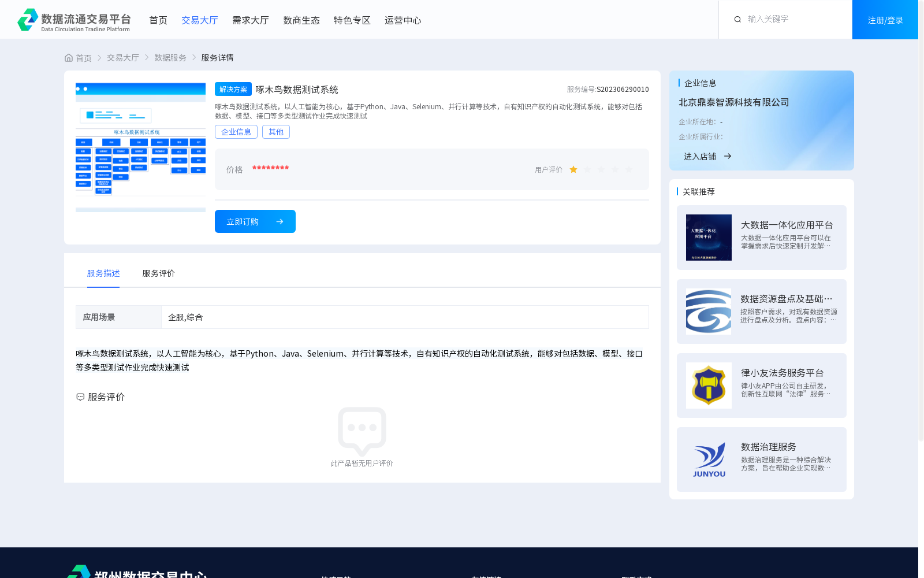Image resolution: width=924 pixels, height=578 pixels.
Task: Click 进入店铺 link
Action: pos(700,156)
